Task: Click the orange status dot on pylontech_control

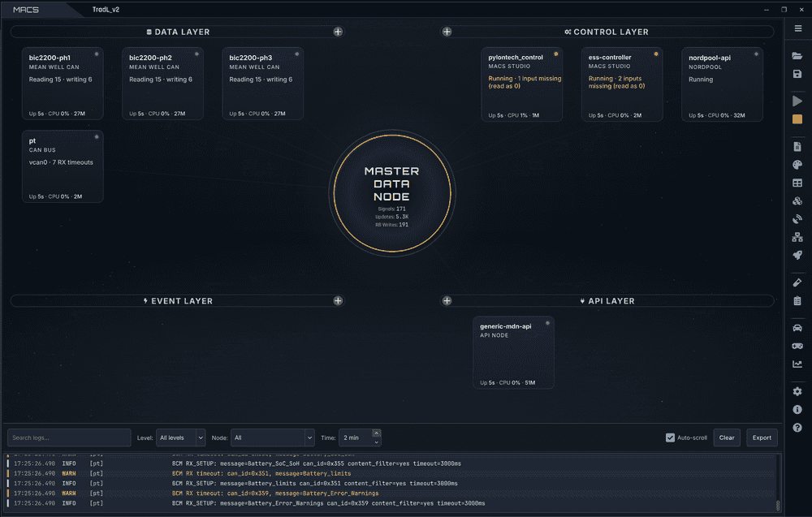Action: point(555,54)
